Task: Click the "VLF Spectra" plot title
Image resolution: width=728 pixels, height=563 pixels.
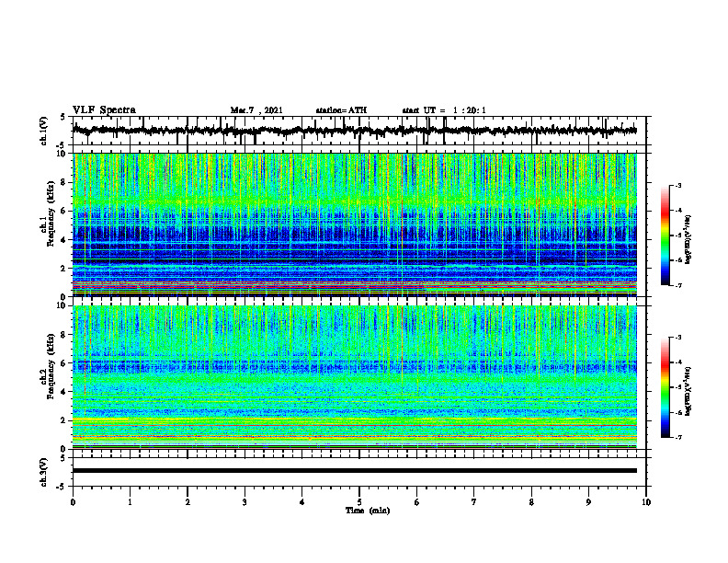Action: [x=104, y=110]
